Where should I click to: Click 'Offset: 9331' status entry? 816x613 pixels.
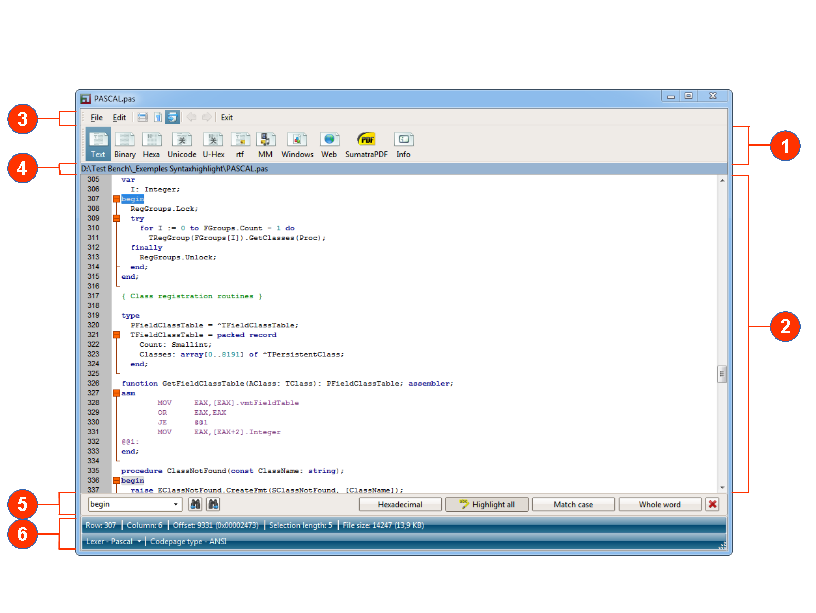point(215,525)
